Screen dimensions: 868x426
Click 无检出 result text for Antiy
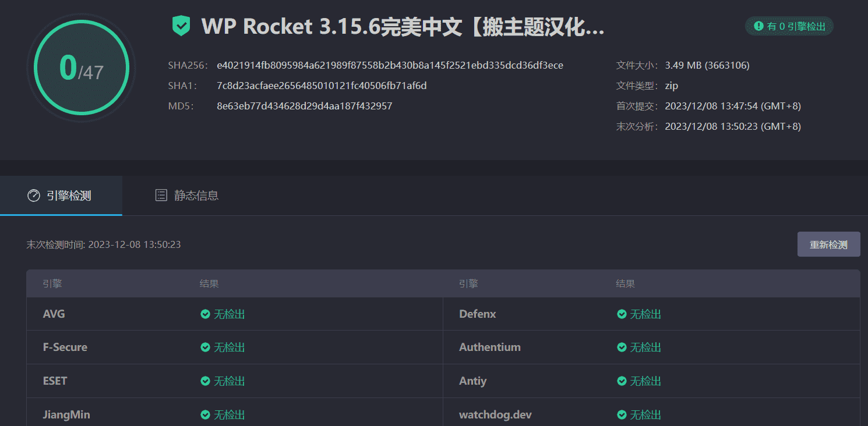[x=646, y=381]
